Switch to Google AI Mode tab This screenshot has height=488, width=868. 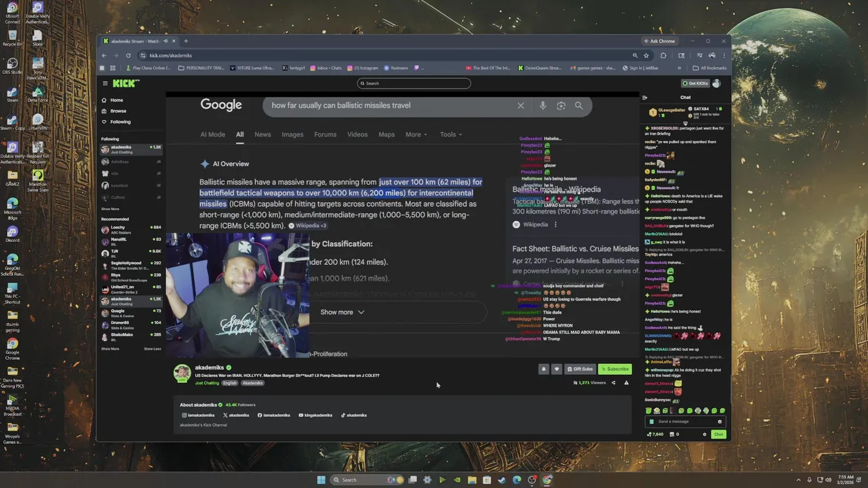pyautogui.click(x=212, y=134)
